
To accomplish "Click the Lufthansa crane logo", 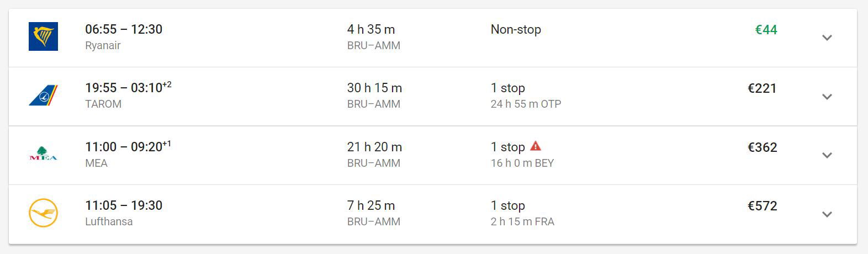I will 43,213.
